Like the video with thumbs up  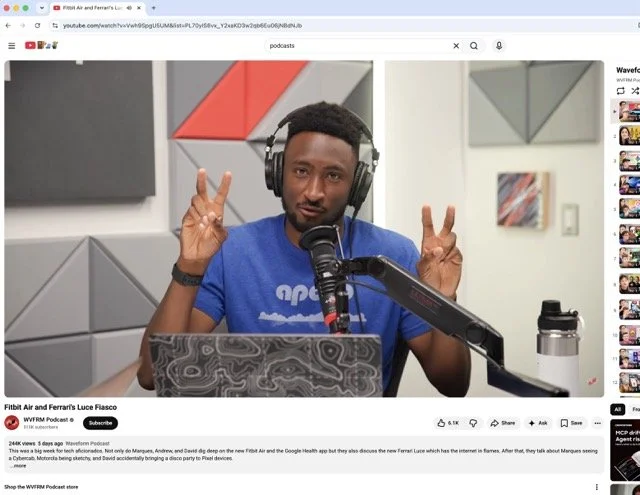[x=449, y=423]
